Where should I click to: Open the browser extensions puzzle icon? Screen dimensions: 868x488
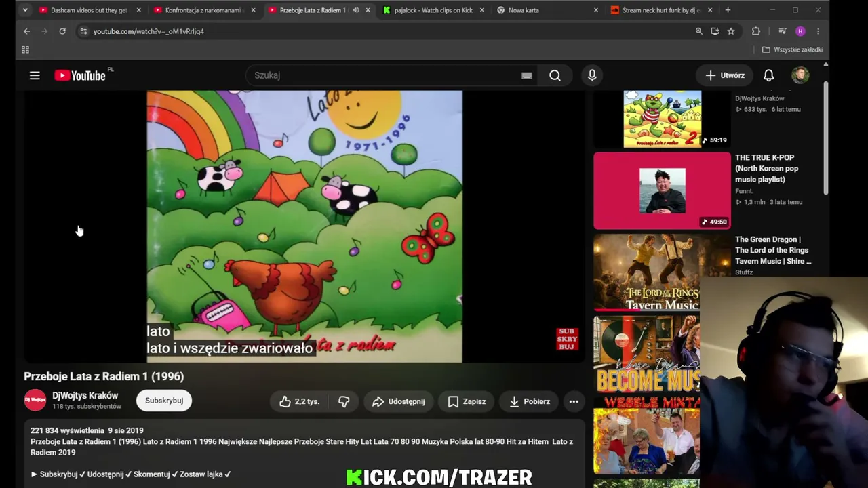pyautogui.click(x=755, y=31)
